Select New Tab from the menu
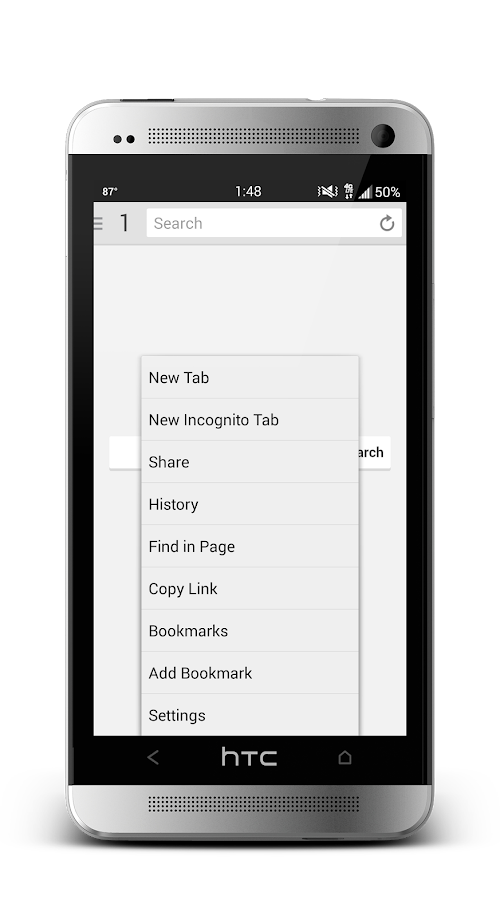The height and width of the screenshot is (916, 500). [250, 378]
